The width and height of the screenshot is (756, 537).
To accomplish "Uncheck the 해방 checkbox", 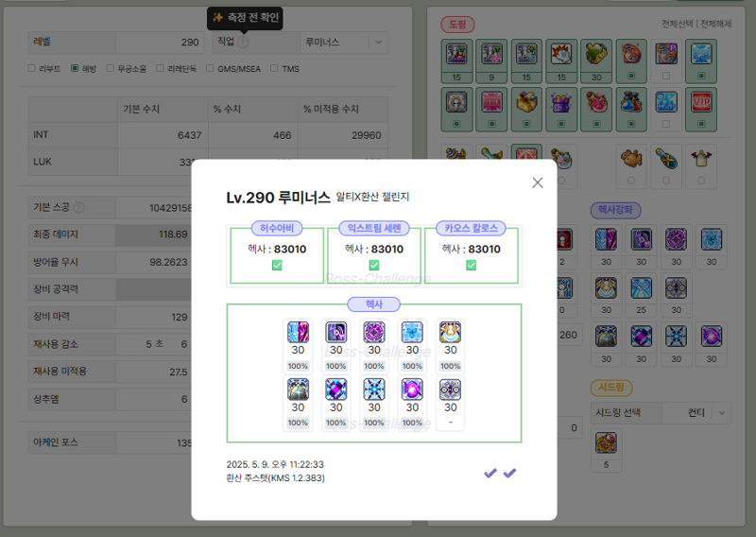I will click(x=75, y=68).
